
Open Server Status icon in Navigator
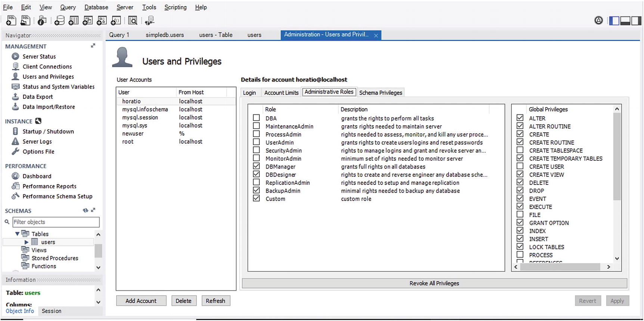pos(15,56)
